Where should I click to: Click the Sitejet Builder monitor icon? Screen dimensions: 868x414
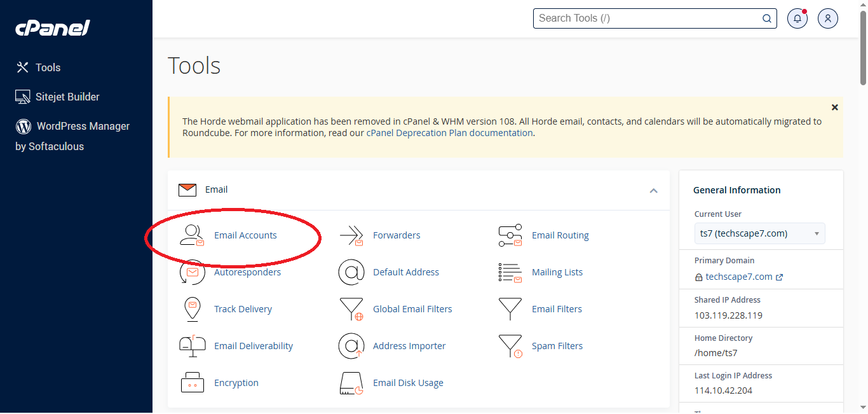23,97
